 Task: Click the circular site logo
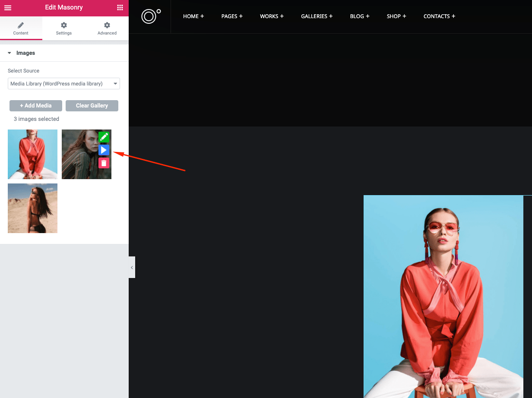(151, 16)
